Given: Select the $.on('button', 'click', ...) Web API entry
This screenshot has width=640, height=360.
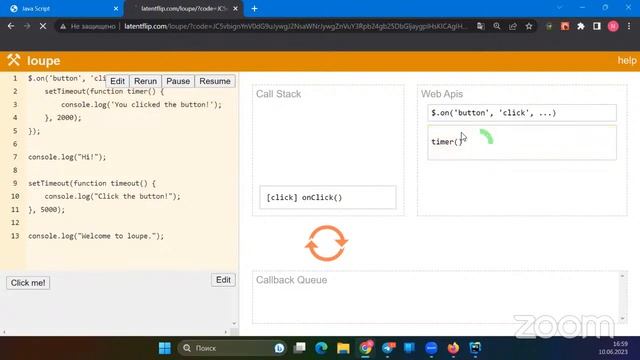Looking at the screenshot, I should pyautogui.click(x=522, y=113).
